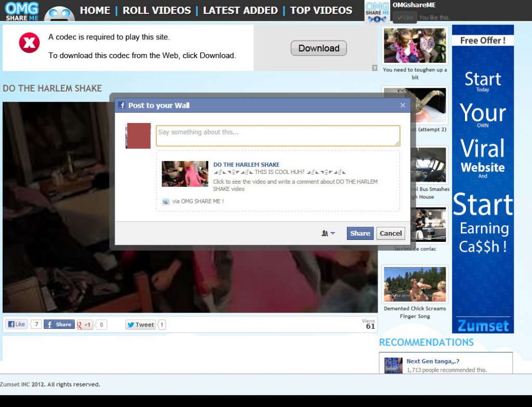This screenshot has height=407, width=532.
Task: Click the Views counter showing 61
Action: [x=368, y=324]
